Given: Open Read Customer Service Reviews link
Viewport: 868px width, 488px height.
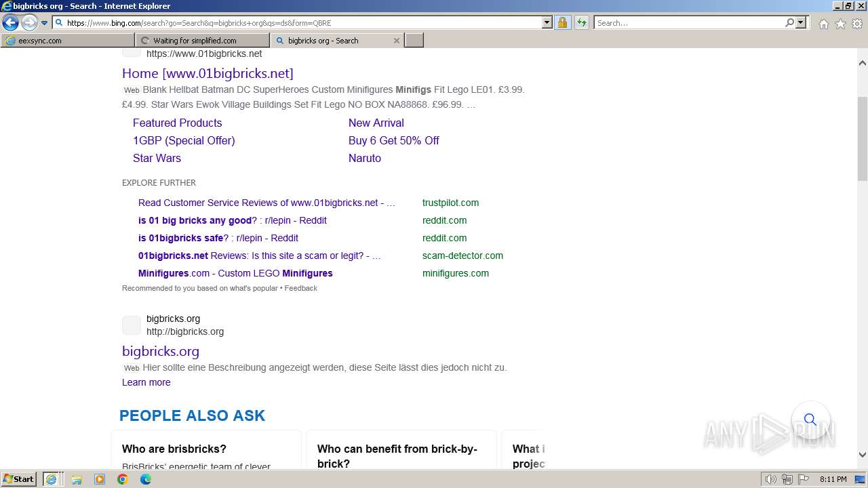Looking at the screenshot, I should (267, 203).
